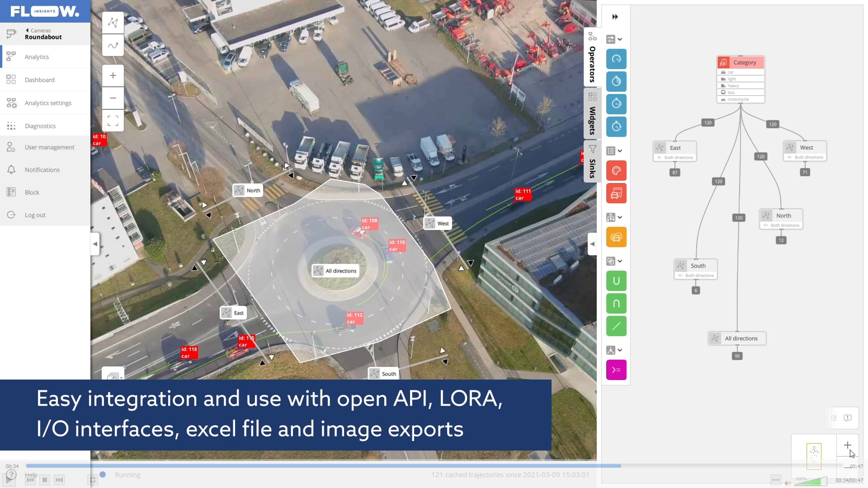Open the Sinks tab
Image resolution: width=868 pixels, height=488 pixels.
click(x=592, y=163)
